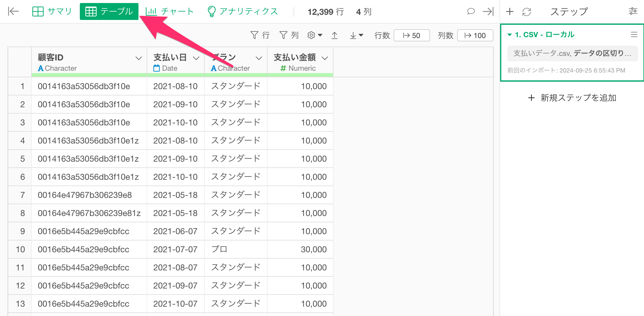Click cell 00164e47967b306239e81z

click(89, 213)
